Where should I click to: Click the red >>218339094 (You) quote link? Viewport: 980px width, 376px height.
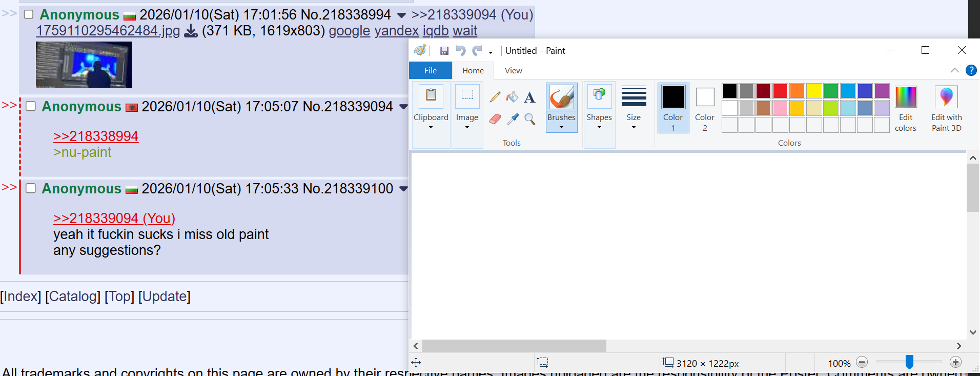pyautogui.click(x=114, y=219)
